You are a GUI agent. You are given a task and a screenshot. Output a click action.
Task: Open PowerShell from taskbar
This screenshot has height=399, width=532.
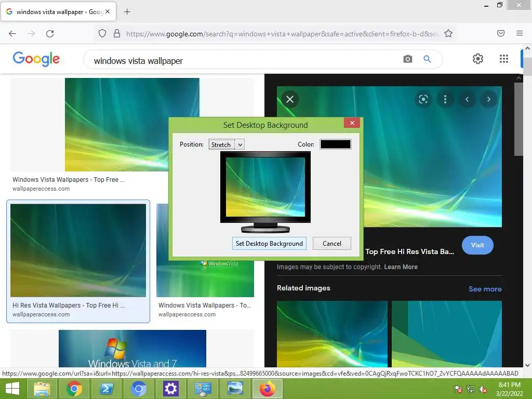(106, 389)
